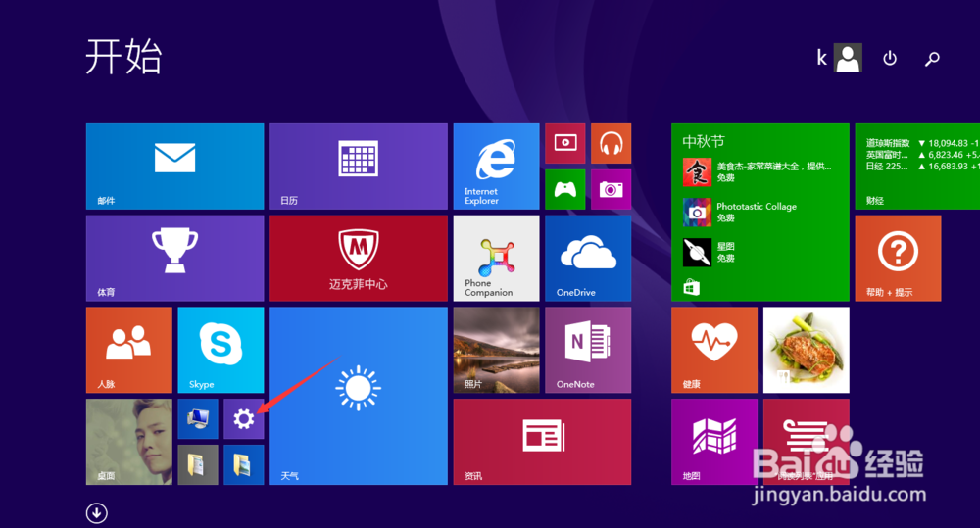The height and width of the screenshot is (528, 980).
Task: Open the Desktop (桌面) tile
Action: 128,442
